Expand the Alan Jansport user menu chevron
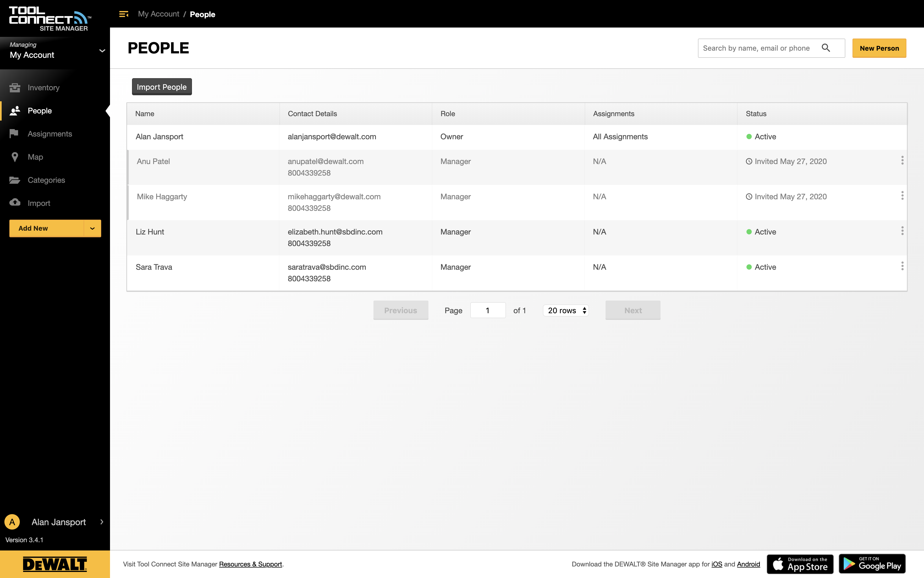Viewport: 924px width, 578px height. (101, 522)
